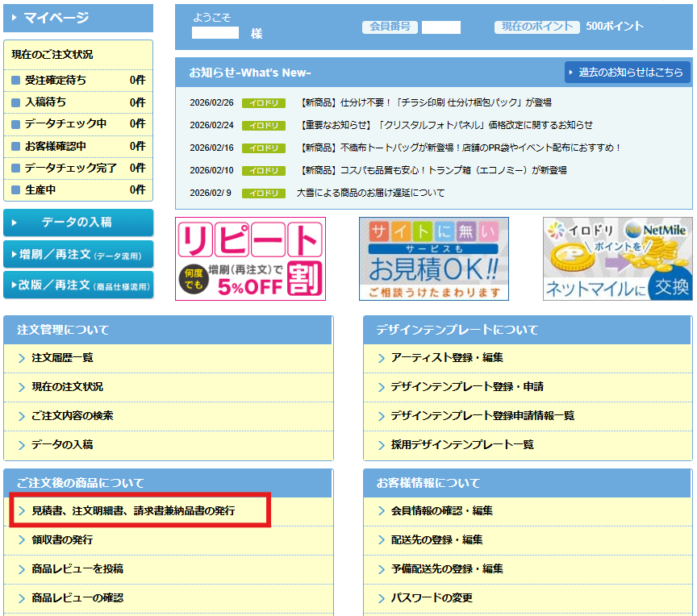The image size is (697, 616).
Task: Click the リピート割 5%OFF banner
Action: point(250,258)
